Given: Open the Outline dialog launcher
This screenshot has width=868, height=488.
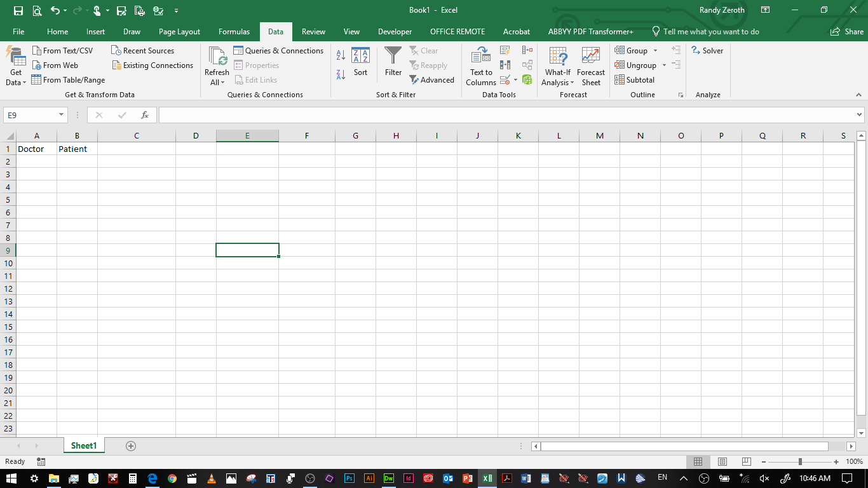Looking at the screenshot, I should [x=680, y=94].
